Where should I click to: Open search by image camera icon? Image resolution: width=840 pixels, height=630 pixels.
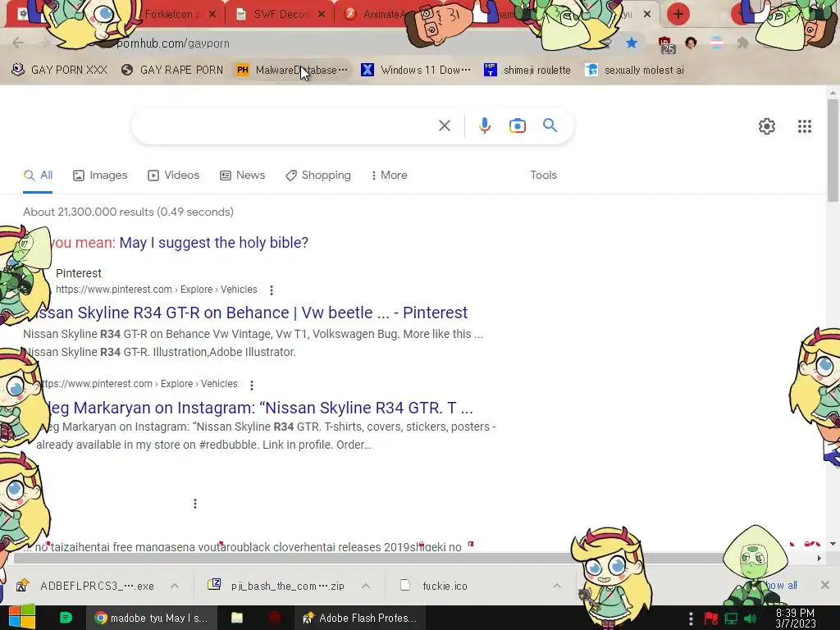tap(517, 126)
